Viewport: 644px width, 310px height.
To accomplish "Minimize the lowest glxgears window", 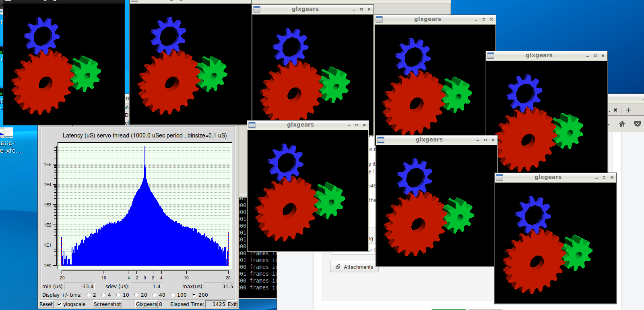I will pos(597,177).
